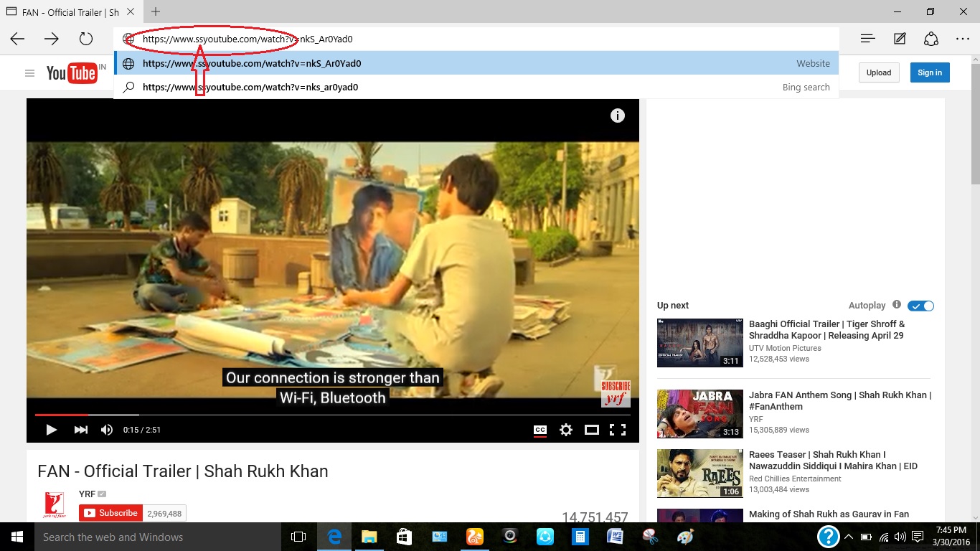Mute the video with the volume icon

click(107, 430)
